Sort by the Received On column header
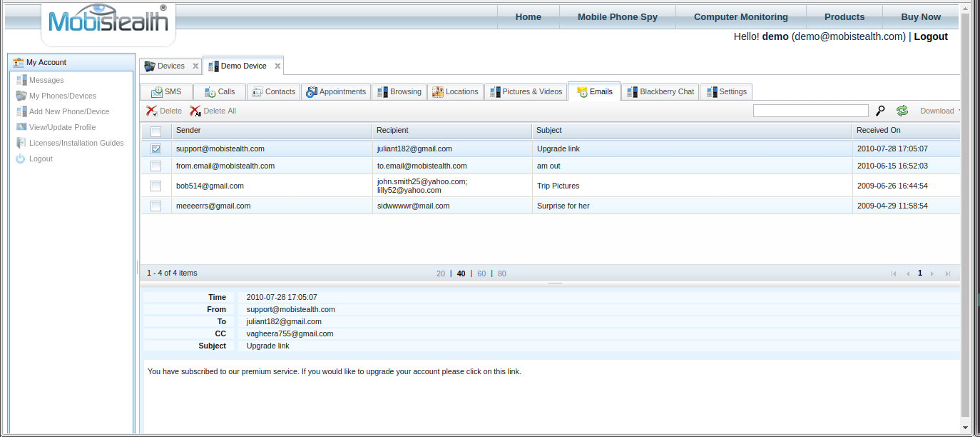980x437 pixels. [906, 131]
